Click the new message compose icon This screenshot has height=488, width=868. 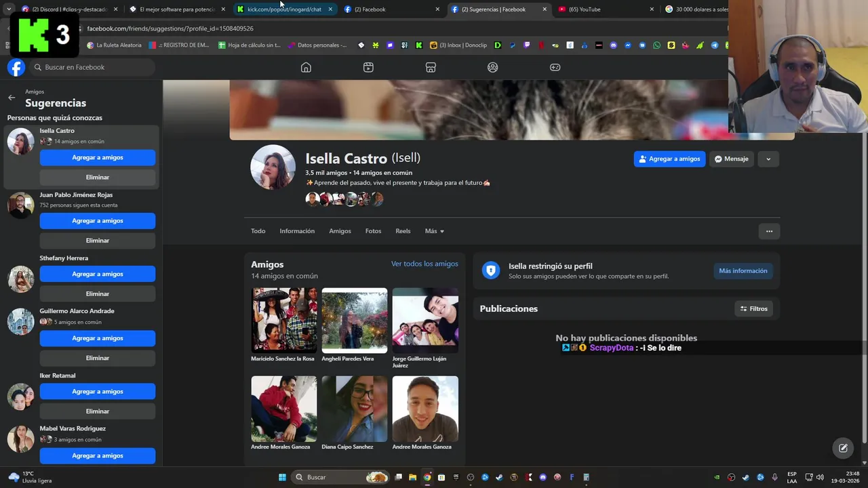tap(843, 448)
